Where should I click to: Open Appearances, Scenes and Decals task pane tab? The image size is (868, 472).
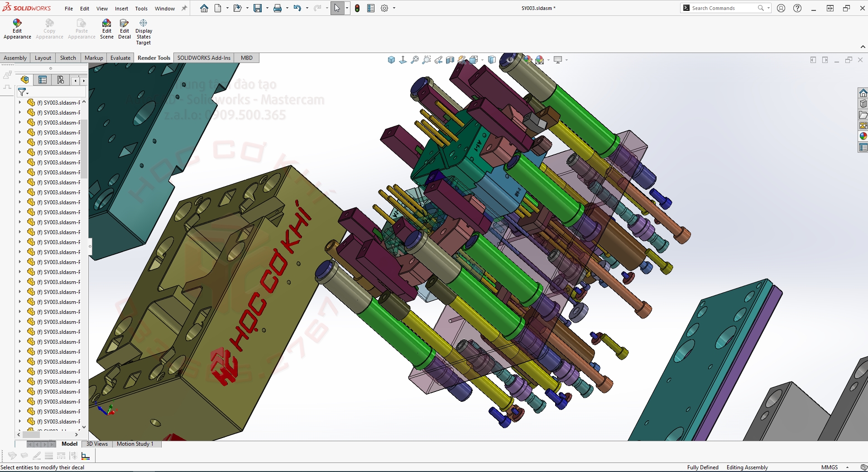(x=863, y=136)
